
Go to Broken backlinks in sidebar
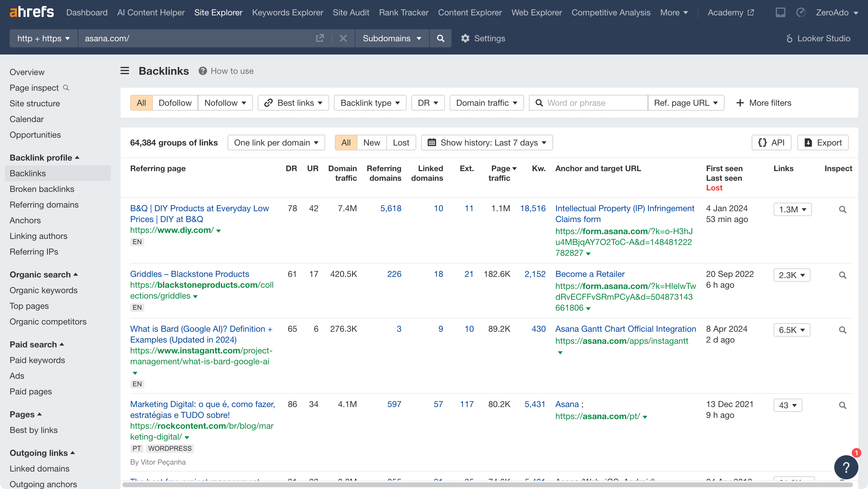point(42,189)
